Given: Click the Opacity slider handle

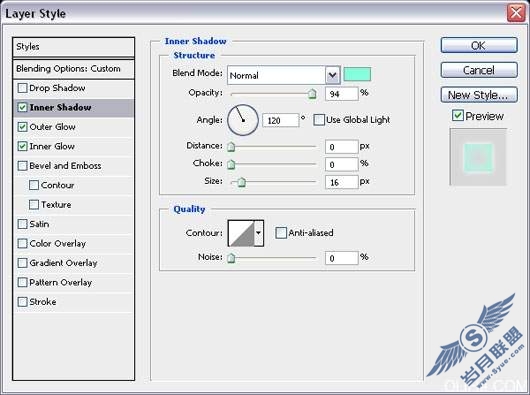Looking at the screenshot, I should point(312,94).
